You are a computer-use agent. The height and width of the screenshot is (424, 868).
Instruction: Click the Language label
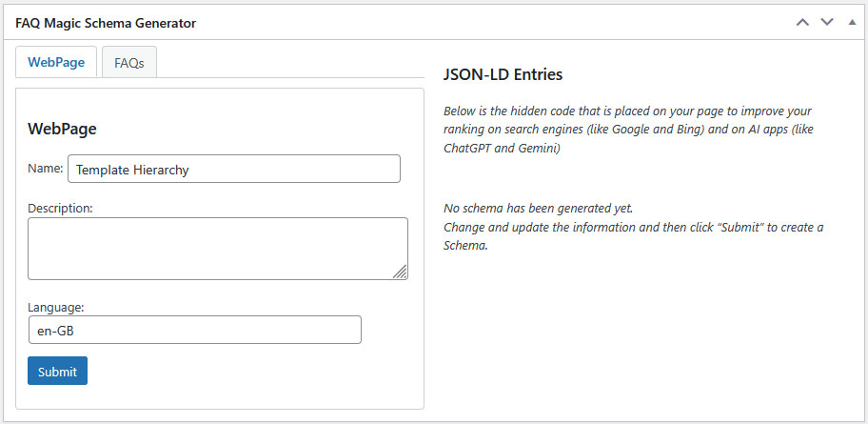click(x=56, y=307)
